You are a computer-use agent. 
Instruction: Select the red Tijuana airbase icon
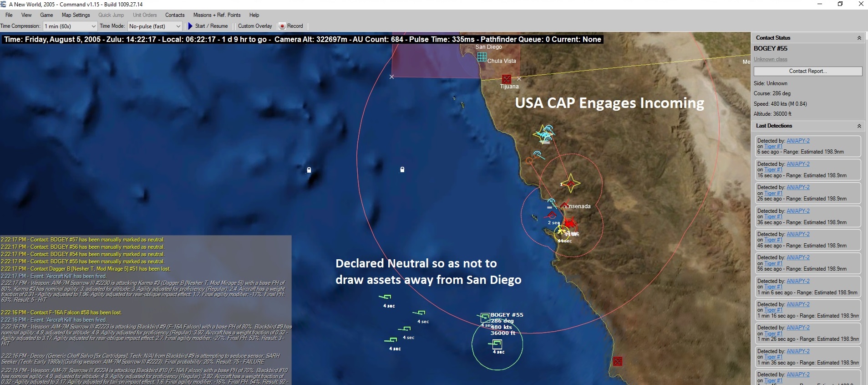click(506, 79)
